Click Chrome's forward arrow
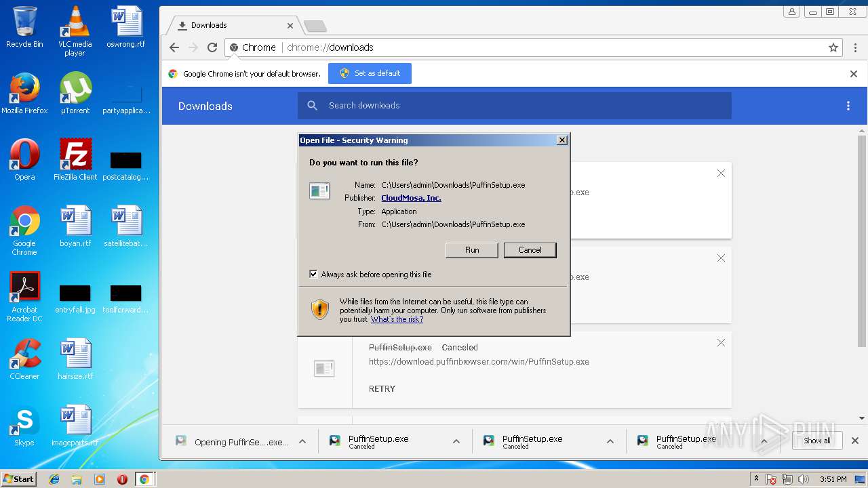 coord(193,47)
